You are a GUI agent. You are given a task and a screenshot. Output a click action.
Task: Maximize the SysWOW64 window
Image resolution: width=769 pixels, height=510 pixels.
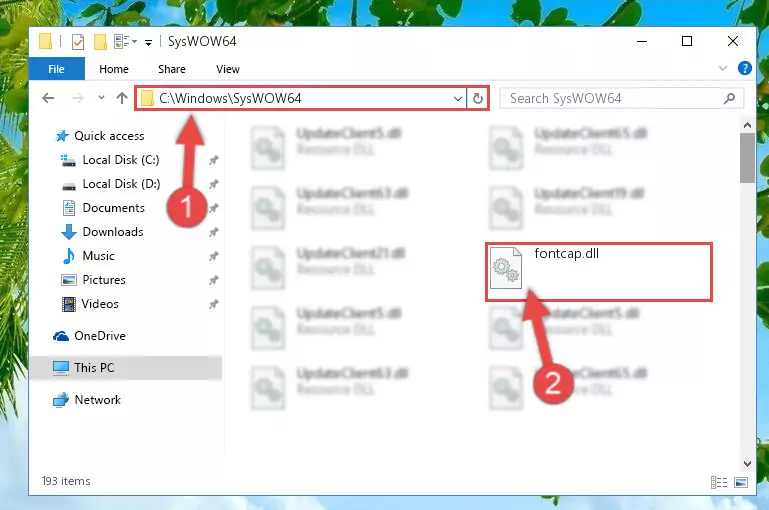687,42
